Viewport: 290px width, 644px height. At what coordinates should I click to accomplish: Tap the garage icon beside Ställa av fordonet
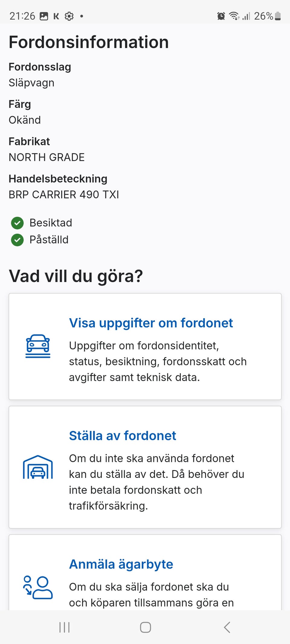click(x=38, y=467)
